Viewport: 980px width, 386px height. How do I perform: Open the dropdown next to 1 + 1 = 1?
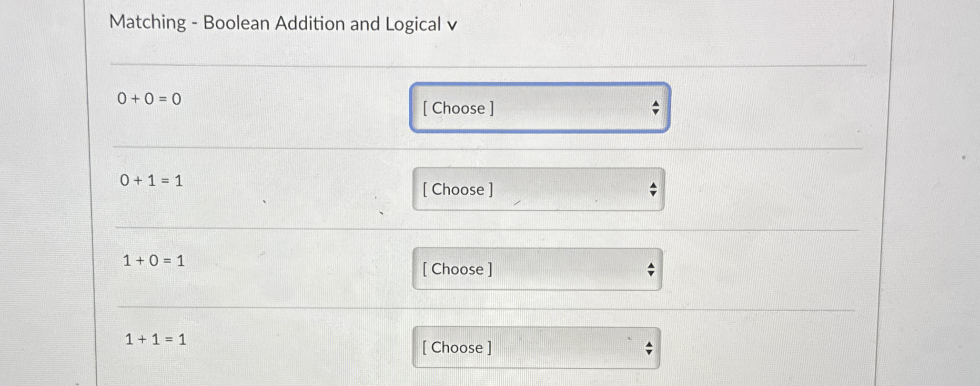point(536,347)
